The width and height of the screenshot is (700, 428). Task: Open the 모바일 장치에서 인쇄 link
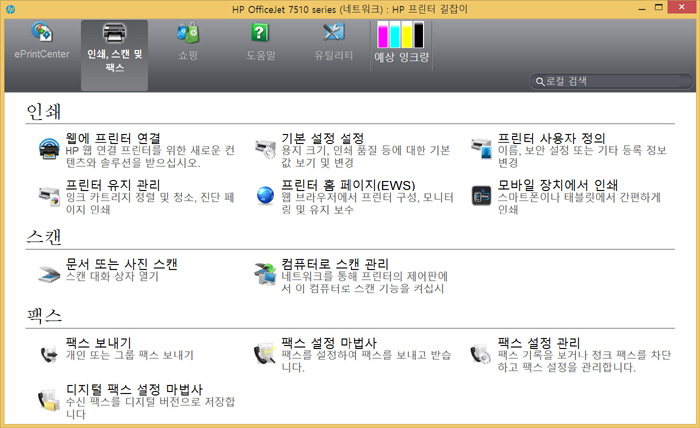(558, 185)
